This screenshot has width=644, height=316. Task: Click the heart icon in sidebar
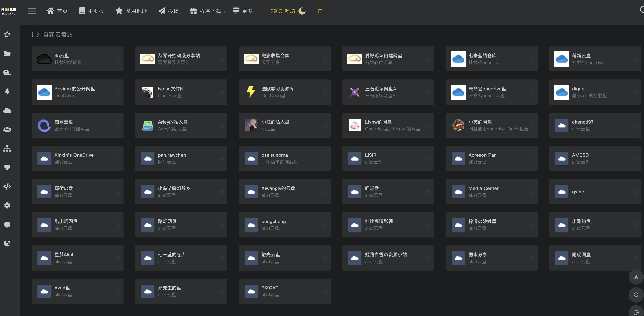click(x=7, y=167)
